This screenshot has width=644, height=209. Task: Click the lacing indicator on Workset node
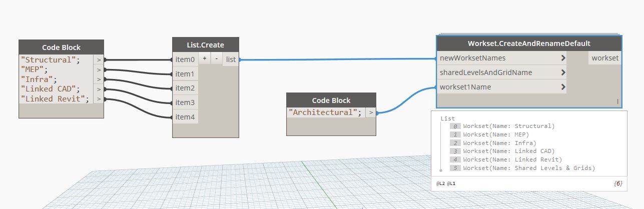tap(617, 101)
